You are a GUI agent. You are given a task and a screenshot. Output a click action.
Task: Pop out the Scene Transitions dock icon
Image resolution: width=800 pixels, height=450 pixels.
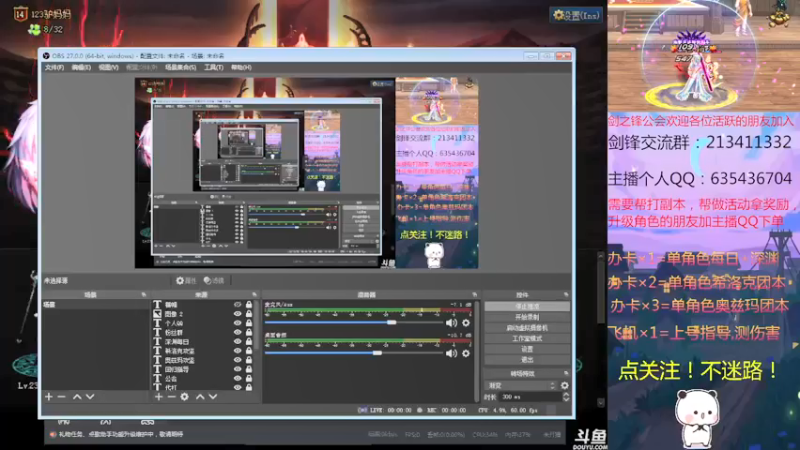click(x=566, y=373)
